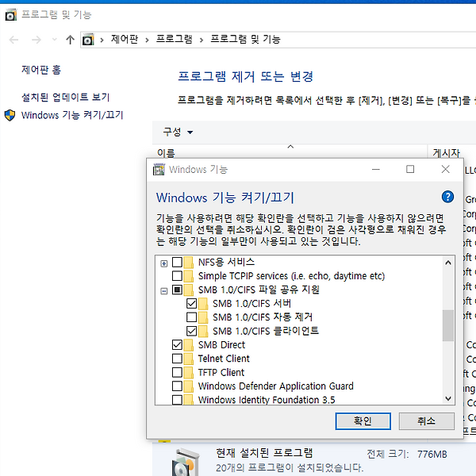Check Simple TCPIP services checkbox

pyautogui.click(x=177, y=276)
